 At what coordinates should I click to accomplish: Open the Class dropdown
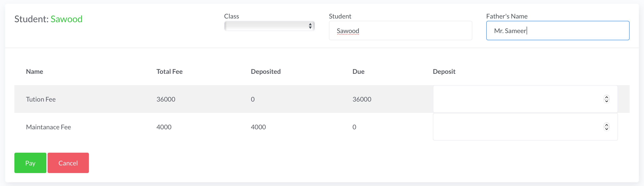pos(269,26)
